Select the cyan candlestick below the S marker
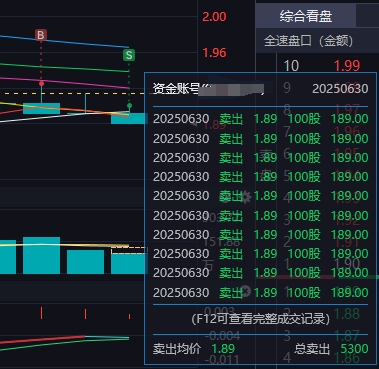 point(129,118)
